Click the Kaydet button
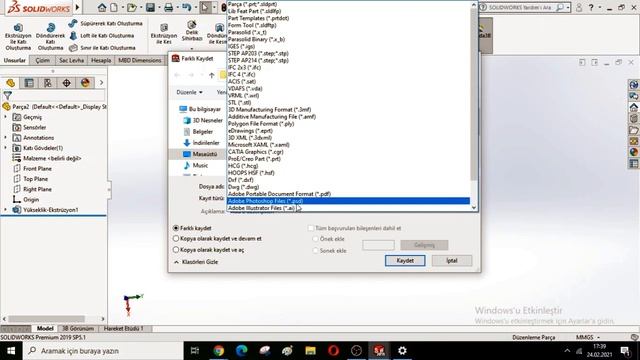Screen dimensions: 640x360 coord(405,260)
